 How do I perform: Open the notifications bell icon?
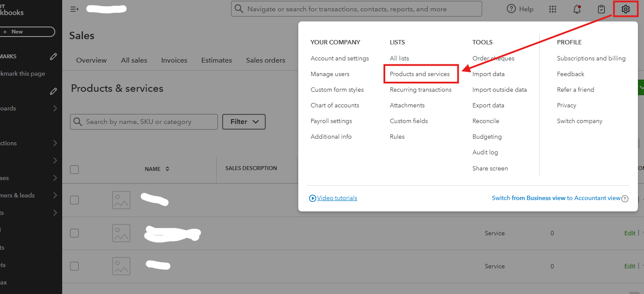577,9
